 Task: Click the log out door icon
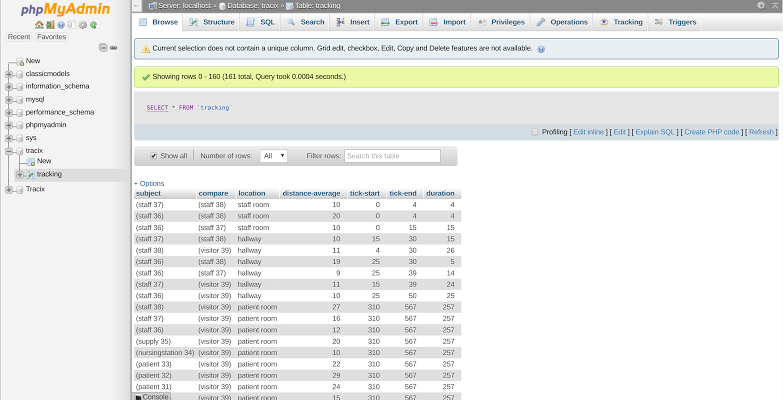(x=50, y=25)
